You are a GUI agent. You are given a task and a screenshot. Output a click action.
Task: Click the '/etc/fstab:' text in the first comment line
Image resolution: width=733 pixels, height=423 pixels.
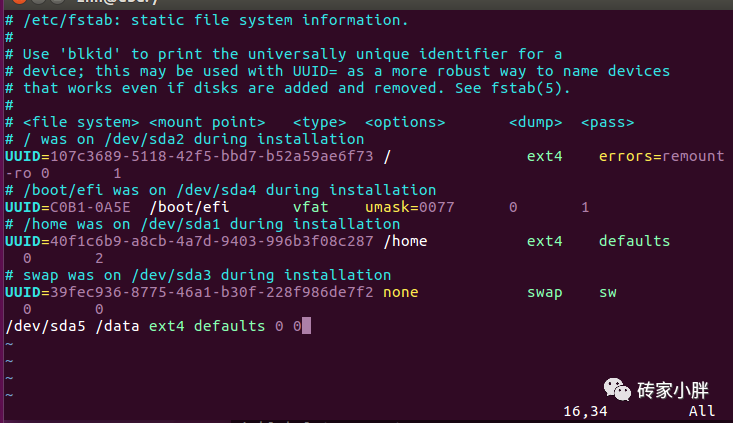point(72,21)
